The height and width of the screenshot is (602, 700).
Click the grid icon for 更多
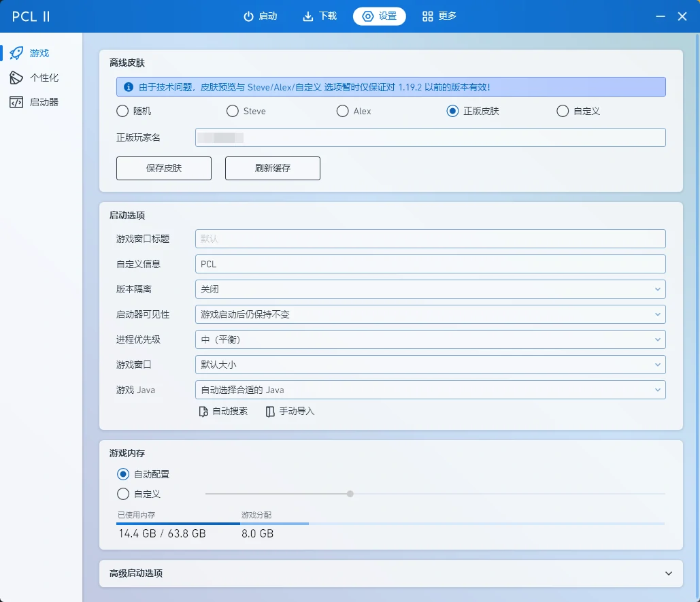point(428,16)
